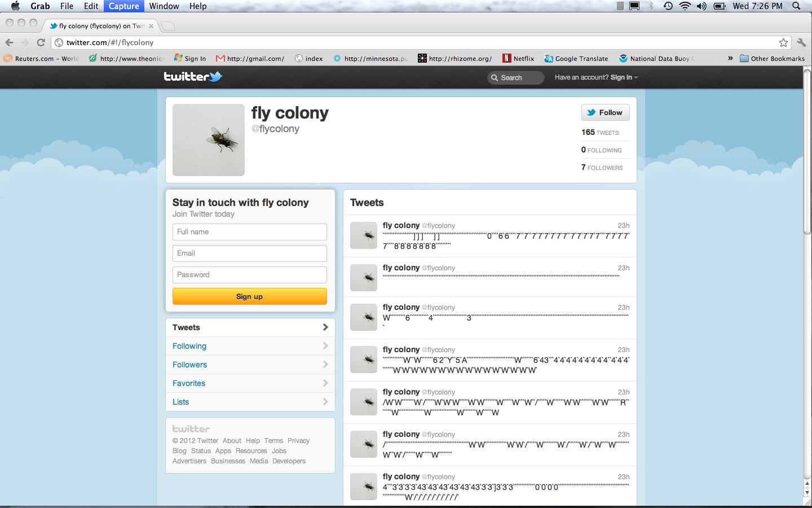Click the Full name input field
The image size is (812, 508).
249,232
